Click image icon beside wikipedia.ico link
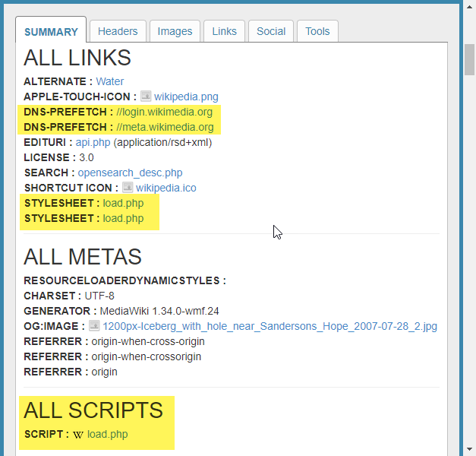The image size is (476, 456). point(128,188)
